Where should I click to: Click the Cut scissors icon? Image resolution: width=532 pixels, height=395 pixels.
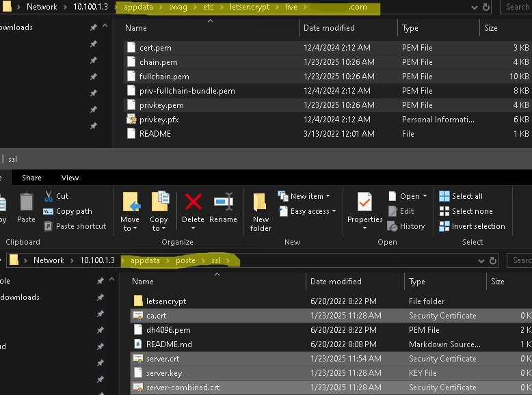pos(49,196)
